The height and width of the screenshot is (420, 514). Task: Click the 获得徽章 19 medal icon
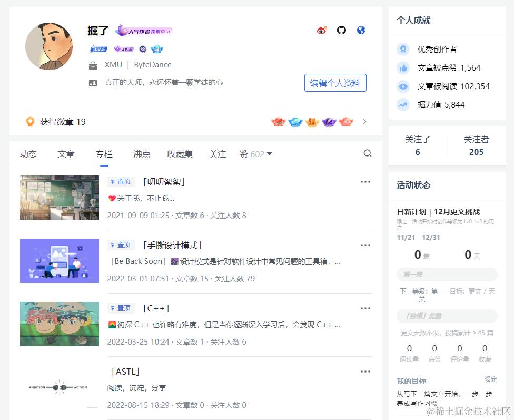[x=30, y=122]
